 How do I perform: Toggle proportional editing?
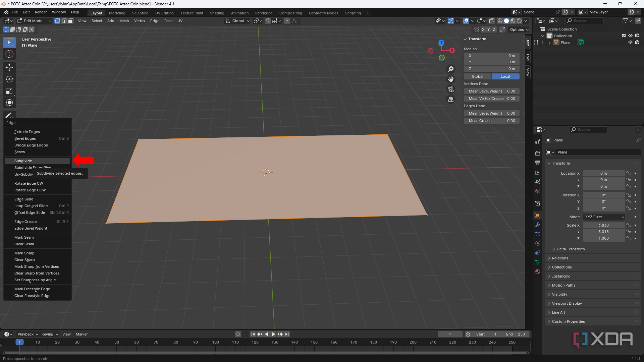pyautogui.click(x=287, y=21)
